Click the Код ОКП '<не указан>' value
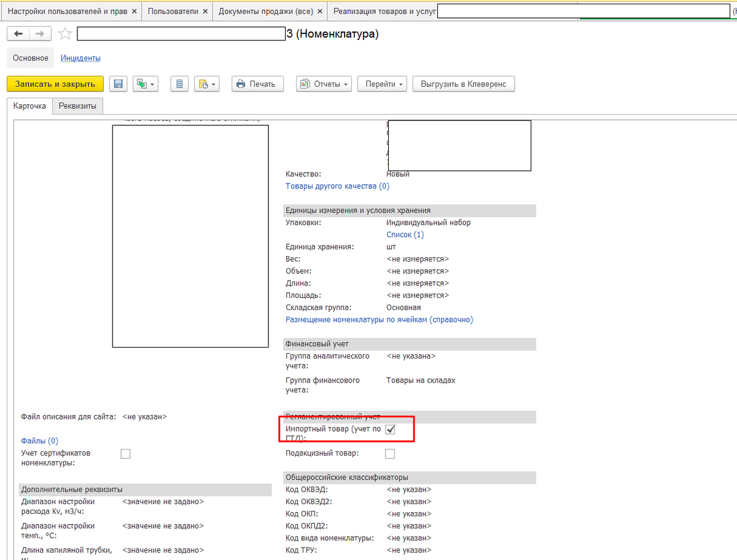The height and width of the screenshot is (560, 737). [409, 514]
